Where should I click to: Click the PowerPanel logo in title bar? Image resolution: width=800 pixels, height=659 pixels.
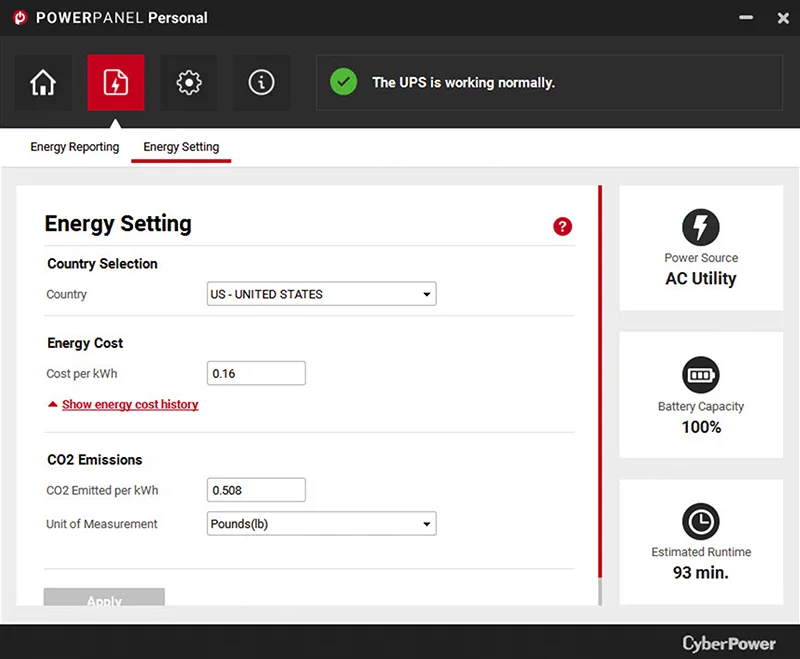click(20, 18)
